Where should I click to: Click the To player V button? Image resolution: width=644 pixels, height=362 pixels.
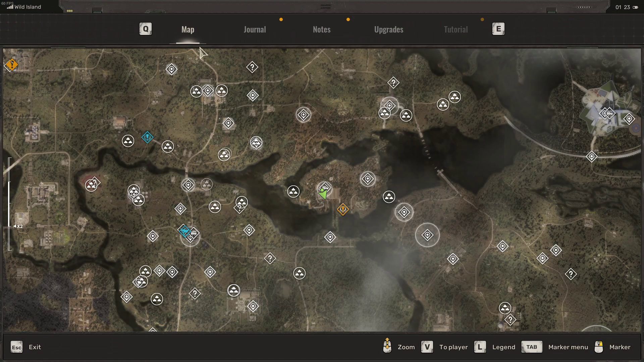(427, 347)
